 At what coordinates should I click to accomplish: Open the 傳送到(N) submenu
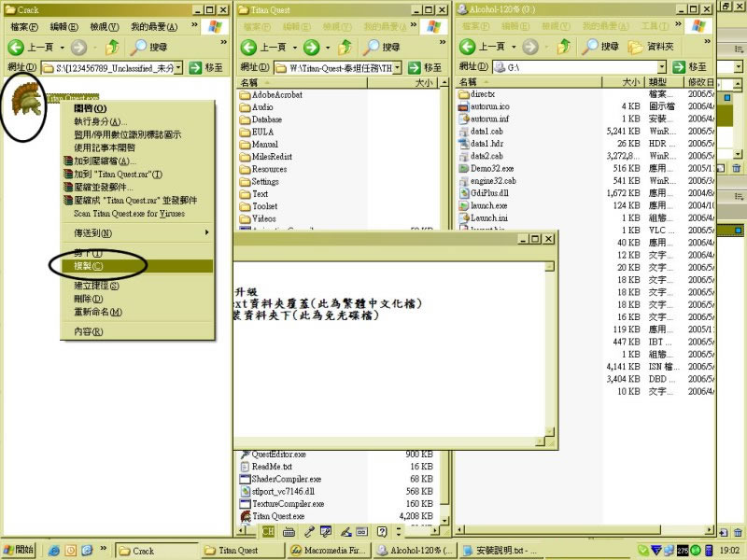(x=137, y=233)
